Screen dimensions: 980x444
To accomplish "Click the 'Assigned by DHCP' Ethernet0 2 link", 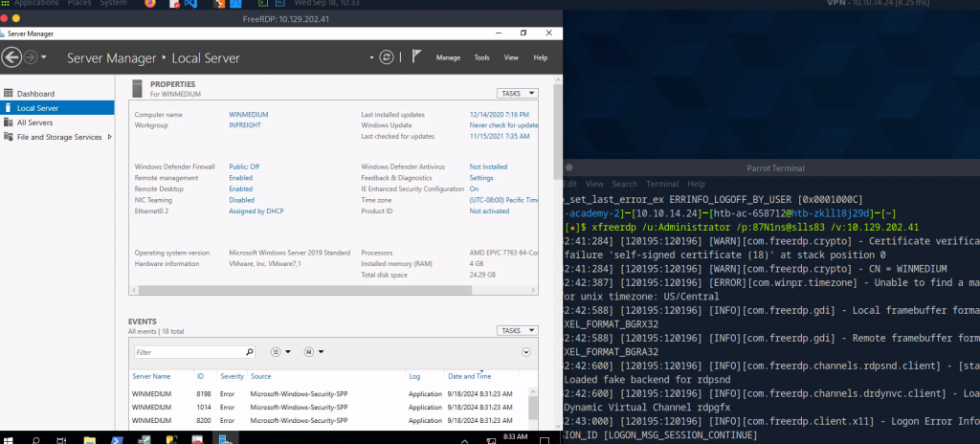I will 256,211.
